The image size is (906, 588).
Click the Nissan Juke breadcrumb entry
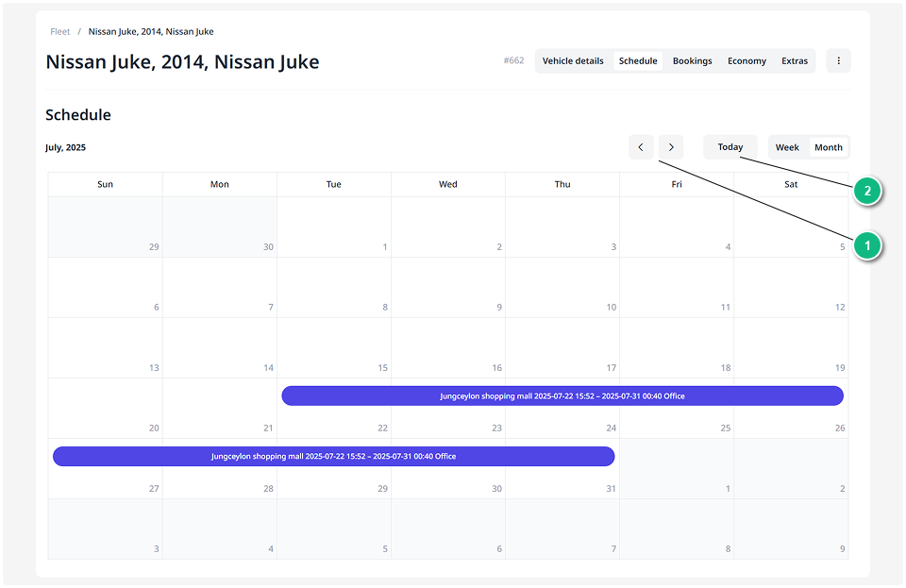151,32
